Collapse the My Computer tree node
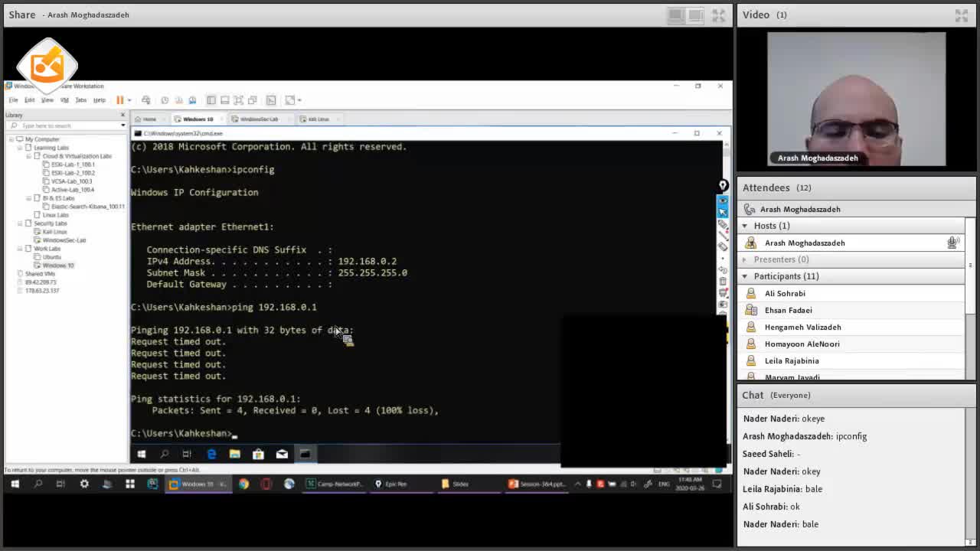The width and height of the screenshot is (980, 551). tap(11, 139)
